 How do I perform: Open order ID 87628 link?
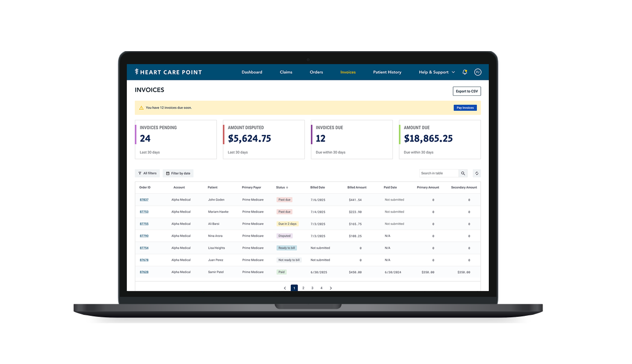click(144, 272)
